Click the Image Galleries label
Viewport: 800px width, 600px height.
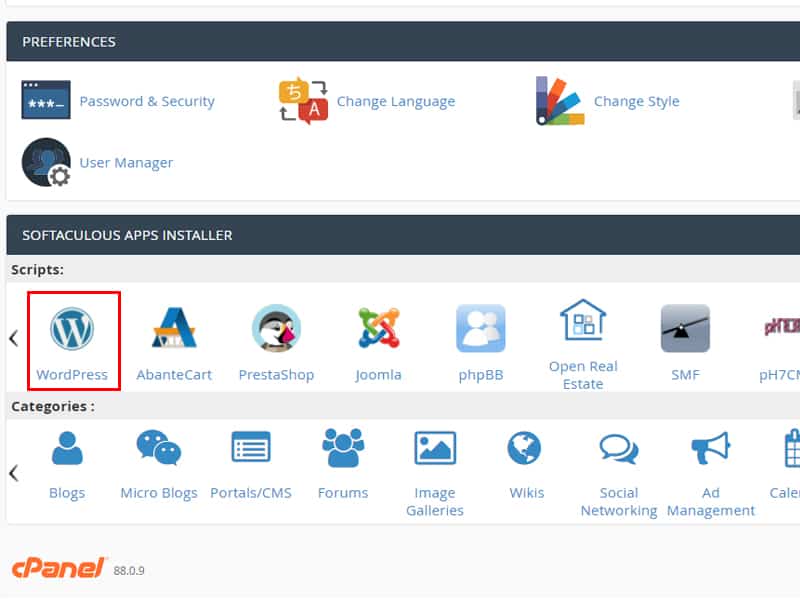pyautogui.click(x=435, y=502)
